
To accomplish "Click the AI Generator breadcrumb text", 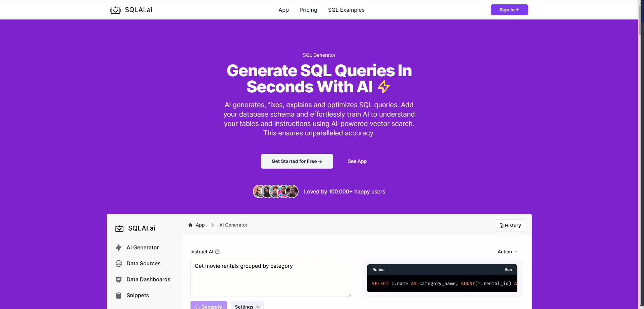I will coord(233,225).
